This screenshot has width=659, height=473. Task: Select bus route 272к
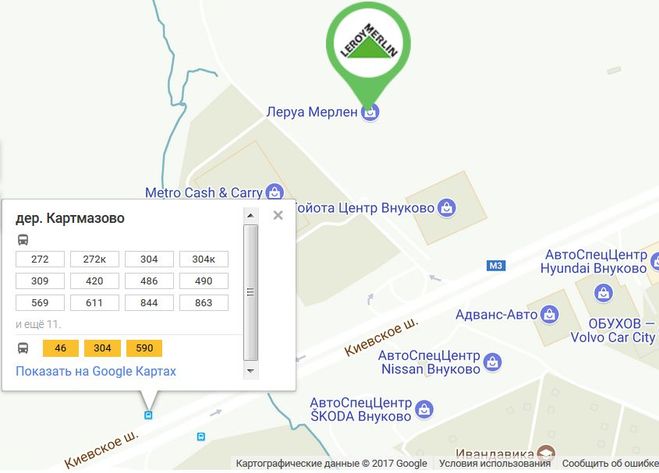point(95,259)
